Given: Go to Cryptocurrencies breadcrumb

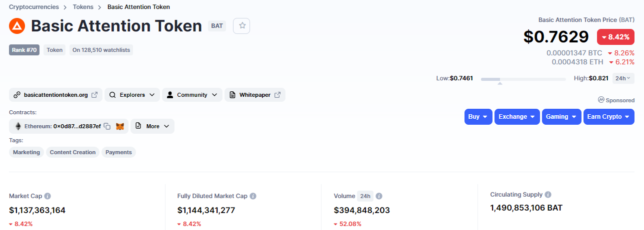Looking at the screenshot, I should click(x=34, y=7).
